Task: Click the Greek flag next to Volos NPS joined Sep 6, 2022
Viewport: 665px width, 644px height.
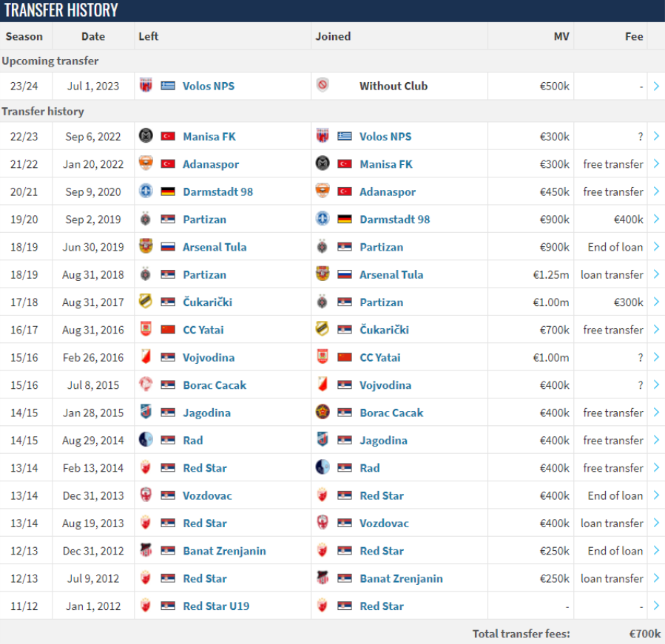Action: (x=345, y=136)
